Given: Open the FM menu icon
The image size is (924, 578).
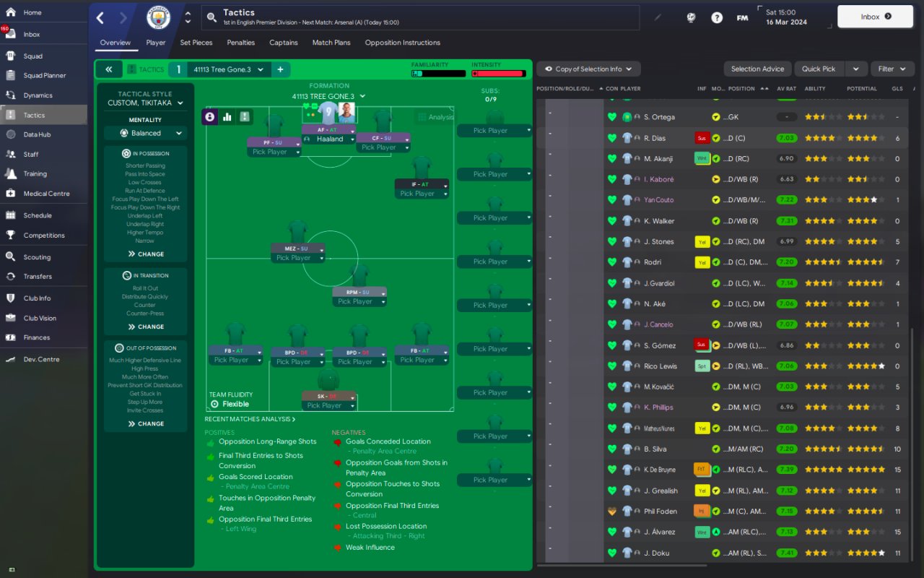Looking at the screenshot, I should (x=742, y=17).
